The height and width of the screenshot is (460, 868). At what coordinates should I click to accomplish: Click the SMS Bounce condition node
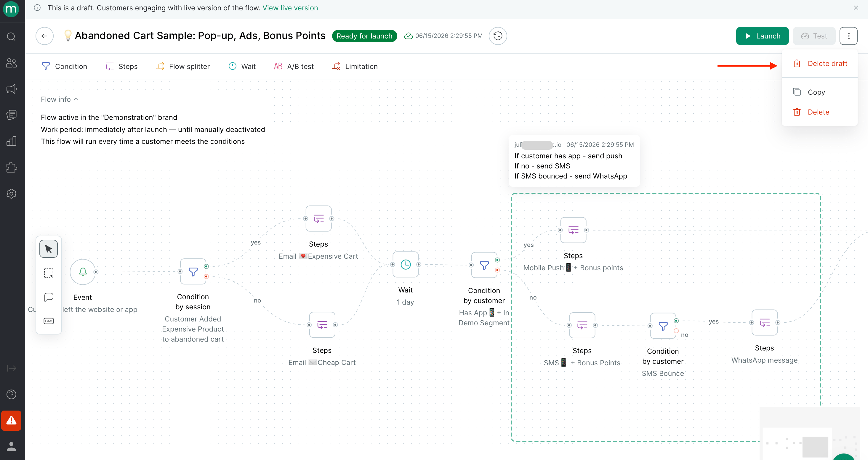(663, 326)
